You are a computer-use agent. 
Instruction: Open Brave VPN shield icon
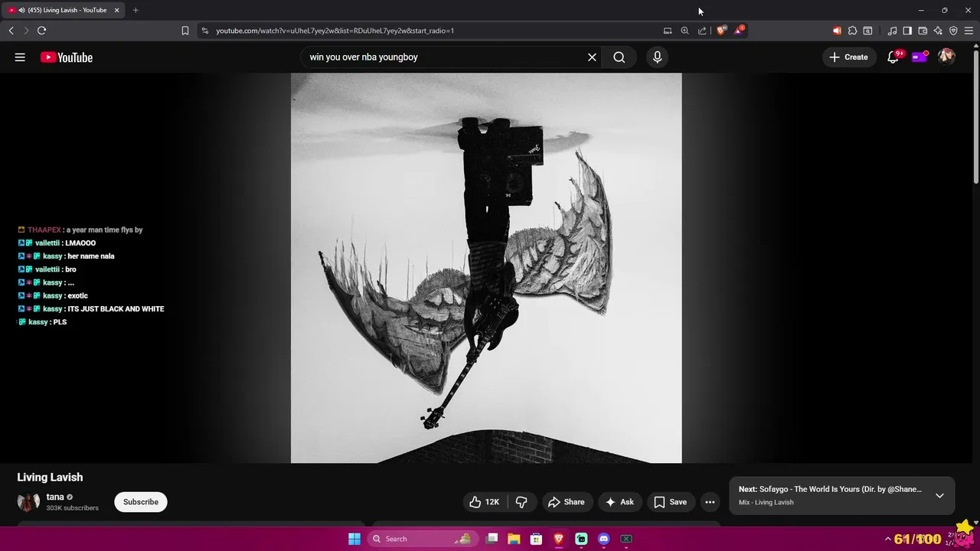click(x=953, y=31)
